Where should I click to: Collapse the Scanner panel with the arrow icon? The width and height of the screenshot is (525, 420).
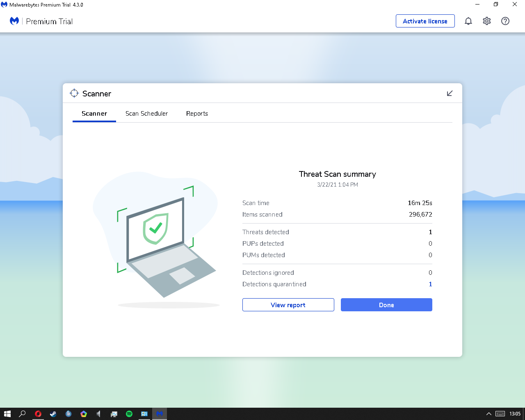(450, 94)
